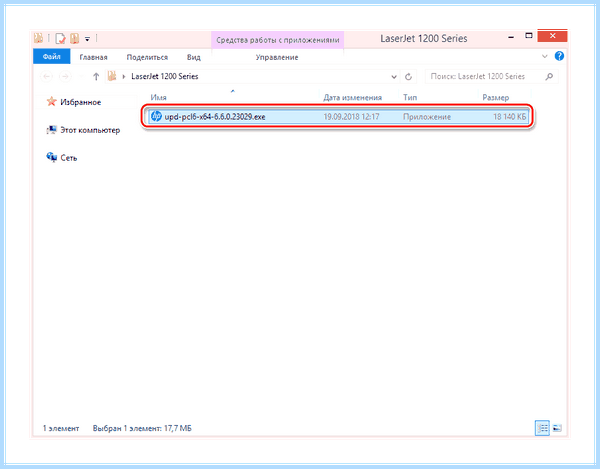
Task: Minimize the LaserJet 1200 Series window
Action: pyautogui.click(x=511, y=37)
